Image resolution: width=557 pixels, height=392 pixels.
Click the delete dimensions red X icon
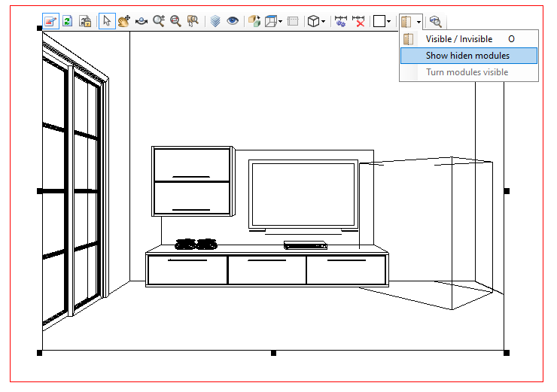[x=359, y=21]
